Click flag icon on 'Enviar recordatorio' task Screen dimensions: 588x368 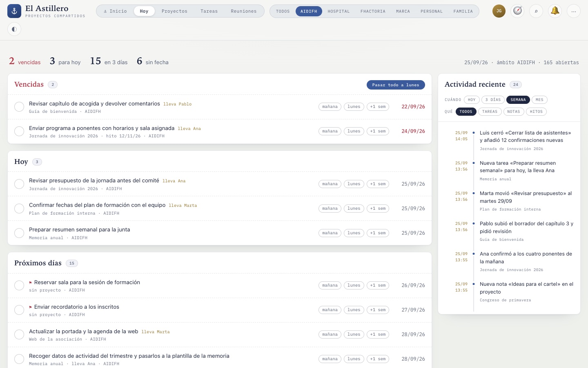click(x=31, y=307)
